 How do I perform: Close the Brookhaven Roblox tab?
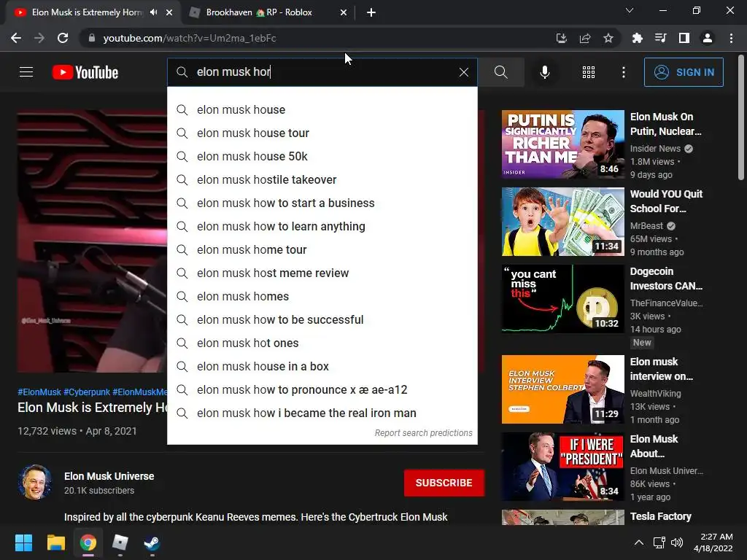click(344, 12)
